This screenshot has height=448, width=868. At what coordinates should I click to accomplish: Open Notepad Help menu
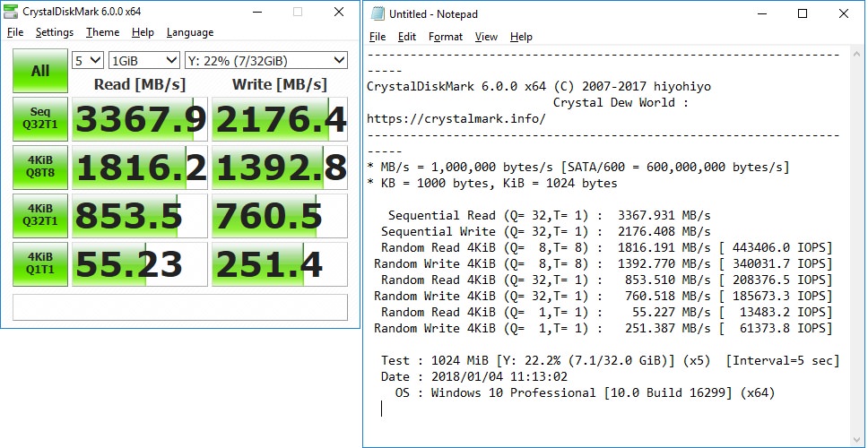pos(521,37)
